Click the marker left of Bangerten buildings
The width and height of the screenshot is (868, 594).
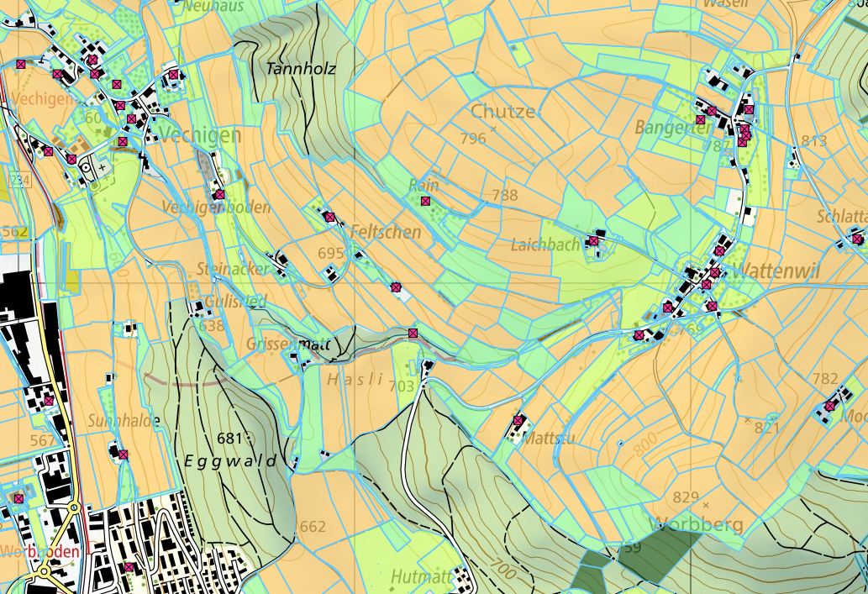coord(700,119)
